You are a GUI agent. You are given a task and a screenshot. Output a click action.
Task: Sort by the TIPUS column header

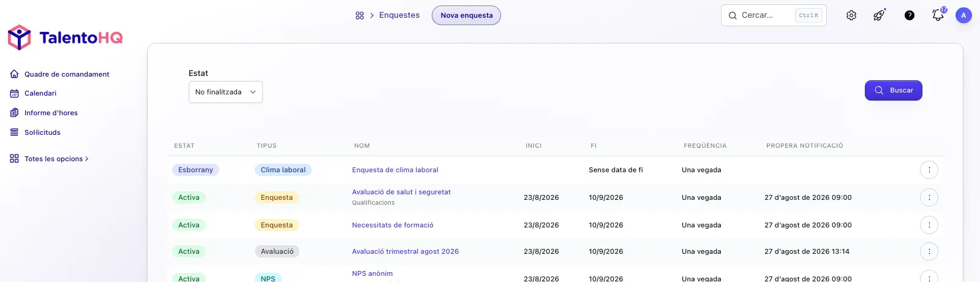click(266, 146)
